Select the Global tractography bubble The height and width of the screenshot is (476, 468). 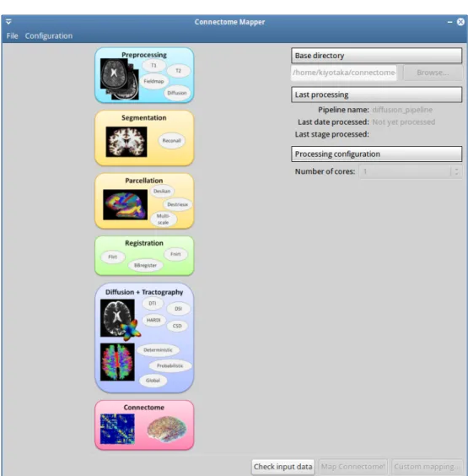(x=153, y=381)
